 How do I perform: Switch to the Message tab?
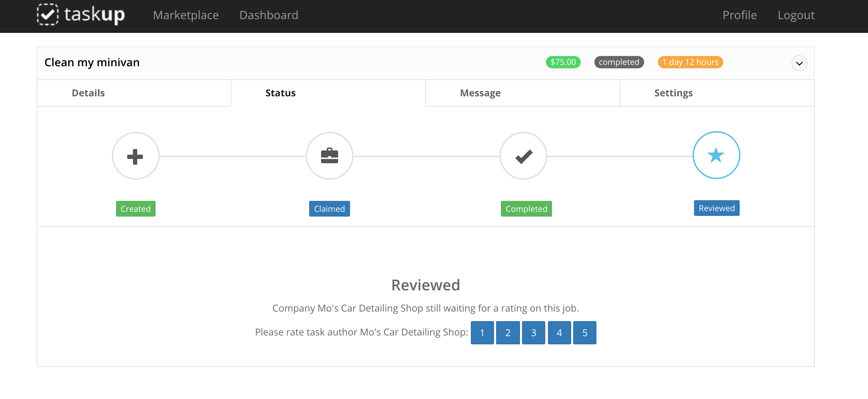click(x=480, y=93)
